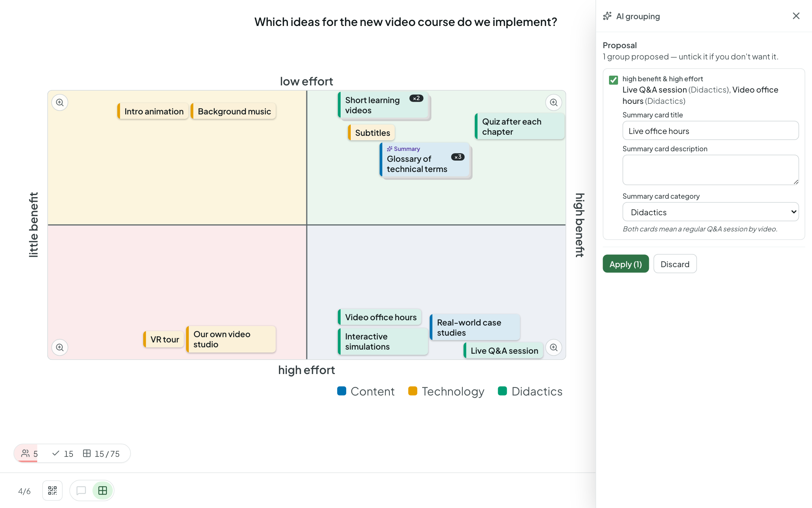Zoom into the high effort high benefit quadrant
The image size is (812, 508).
554,347
